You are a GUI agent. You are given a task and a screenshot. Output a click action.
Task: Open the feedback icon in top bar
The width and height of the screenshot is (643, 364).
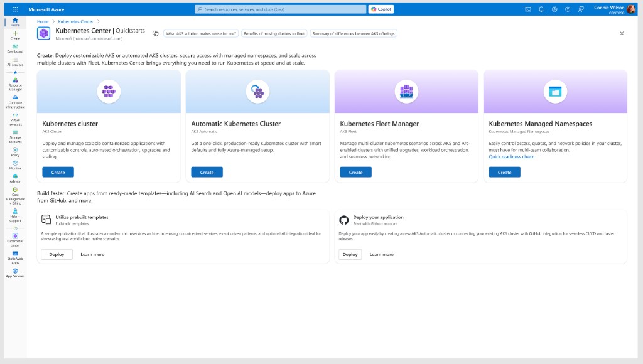(581, 9)
